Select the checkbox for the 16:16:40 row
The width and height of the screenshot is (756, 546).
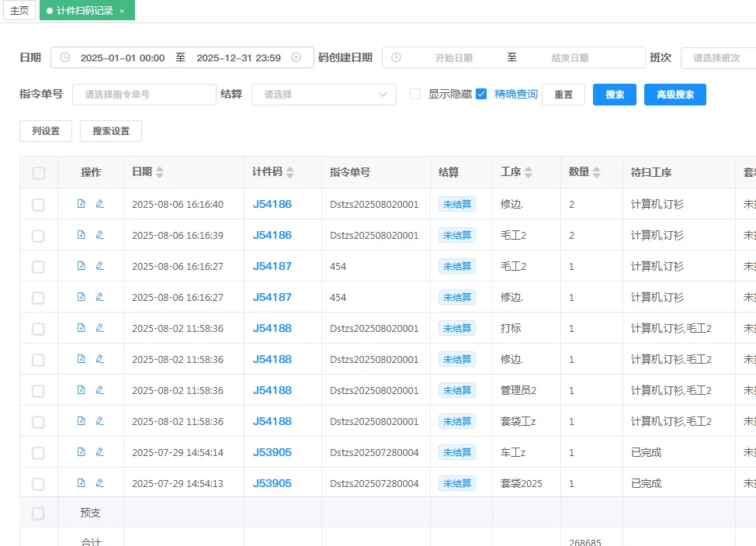click(38, 205)
